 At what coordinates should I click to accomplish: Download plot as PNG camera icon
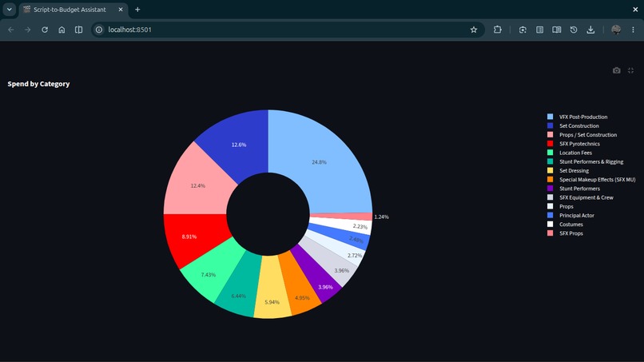click(x=617, y=70)
